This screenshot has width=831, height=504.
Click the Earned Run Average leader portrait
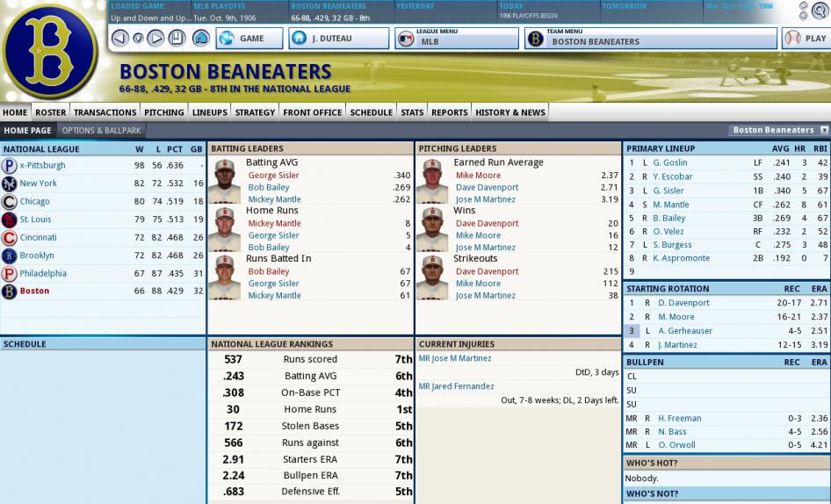click(x=432, y=181)
